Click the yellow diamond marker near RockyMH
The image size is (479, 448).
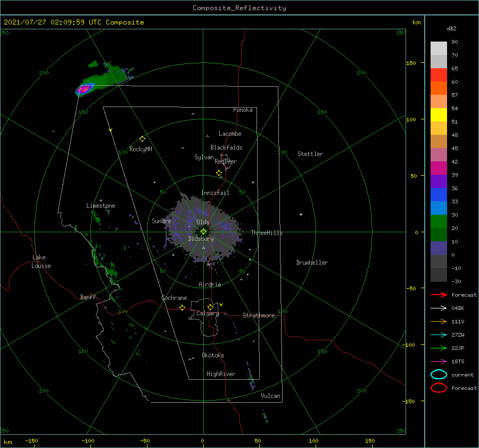tap(142, 139)
